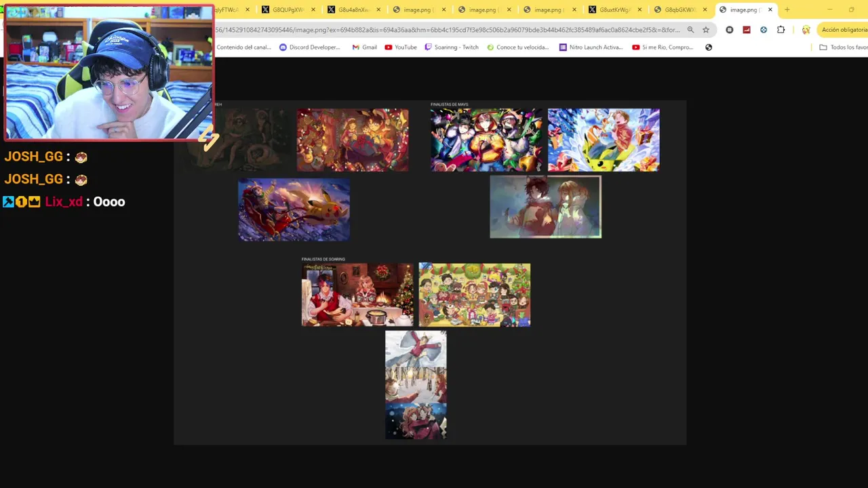
Task: Close the G8qbGKWX tab
Action: (x=705, y=9)
